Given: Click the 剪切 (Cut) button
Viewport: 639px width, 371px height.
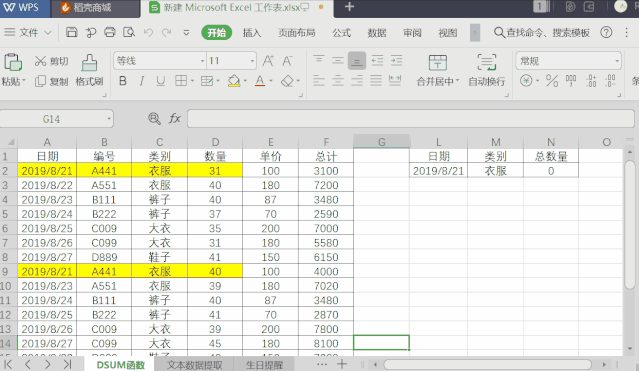Looking at the screenshot, I should click(51, 61).
